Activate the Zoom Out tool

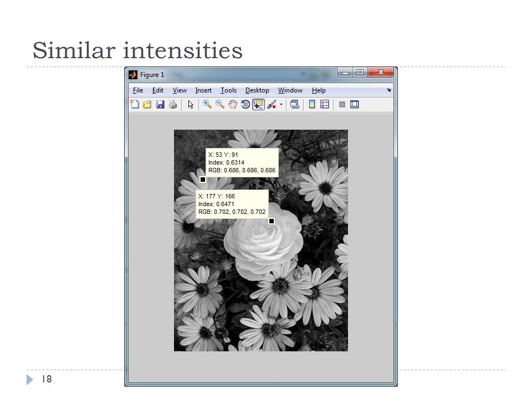point(220,104)
